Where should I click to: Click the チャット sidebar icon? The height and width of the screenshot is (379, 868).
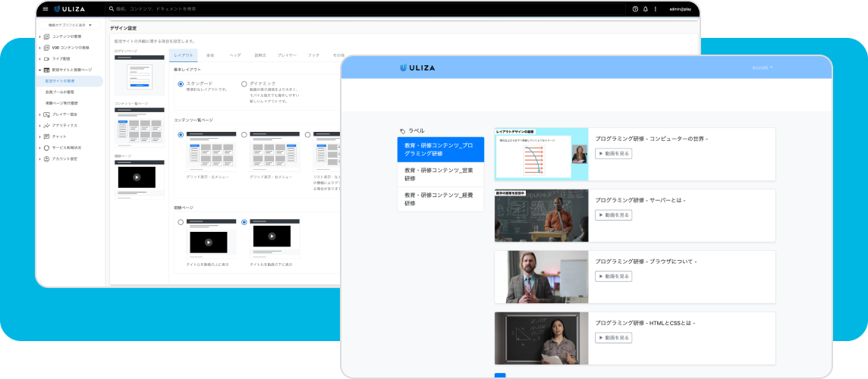pyautogui.click(x=46, y=136)
